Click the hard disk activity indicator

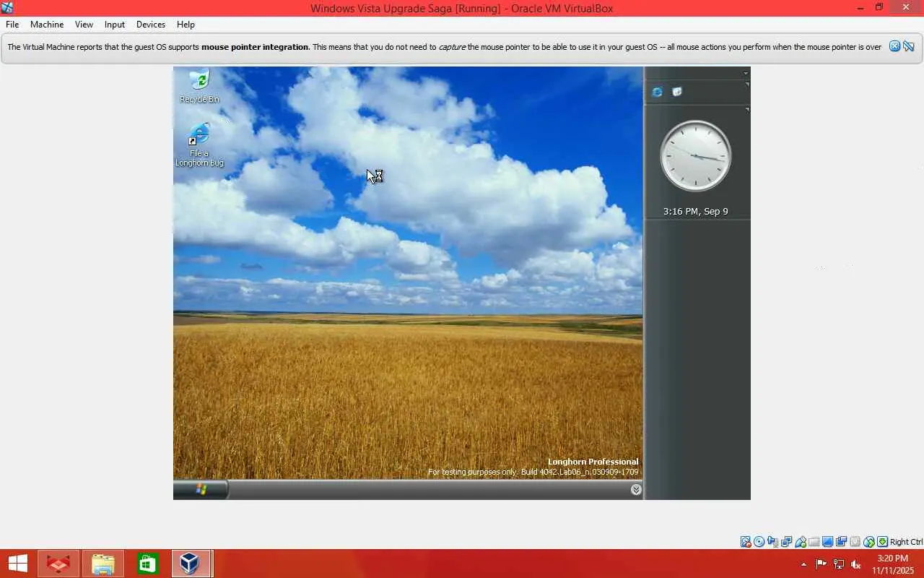[746, 542]
